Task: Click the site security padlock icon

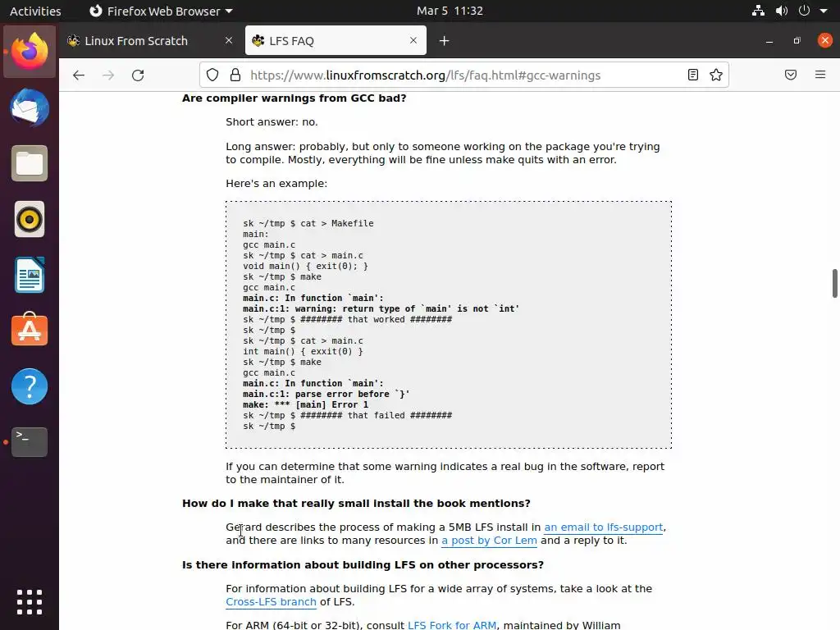Action: coord(235,75)
